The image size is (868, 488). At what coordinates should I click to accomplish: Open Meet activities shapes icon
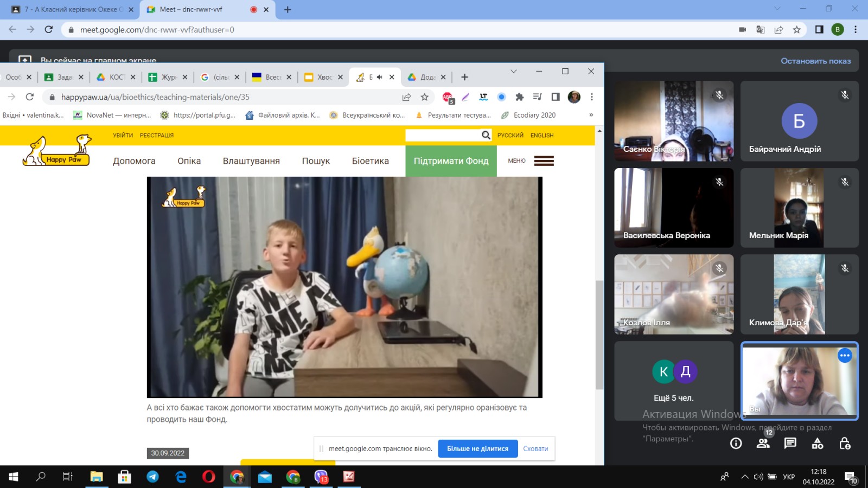(818, 444)
